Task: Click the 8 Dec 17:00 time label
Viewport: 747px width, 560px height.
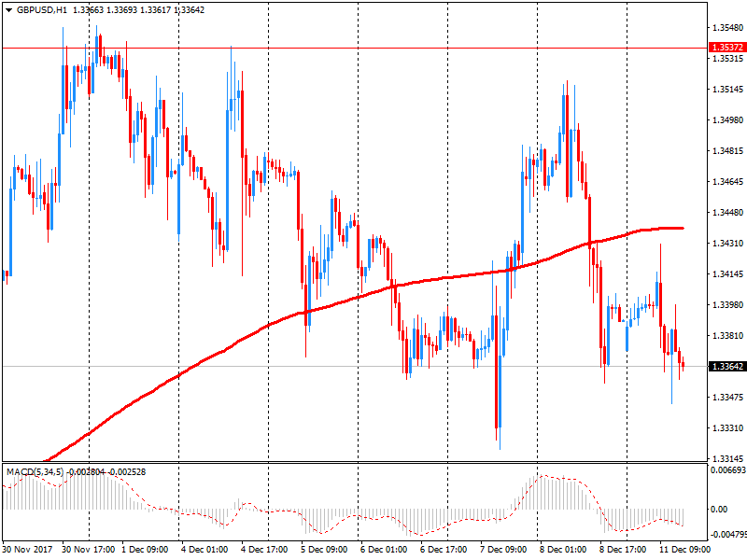Action: point(623,550)
